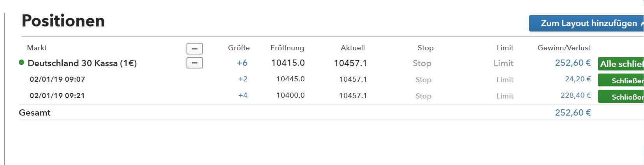Select the 02/01/19 09:21 position row
The height and width of the screenshot is (165, 644).
click(57, 96)
